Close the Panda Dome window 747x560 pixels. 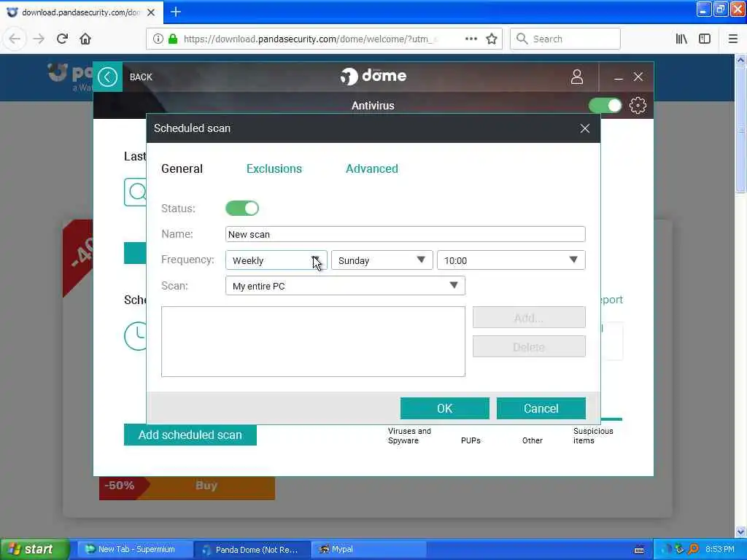638,77
